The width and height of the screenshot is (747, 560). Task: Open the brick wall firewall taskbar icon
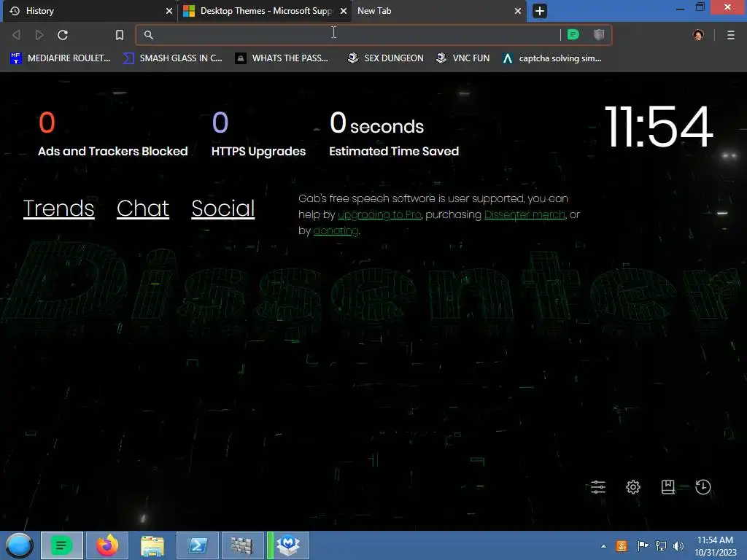tap(242, 545)
